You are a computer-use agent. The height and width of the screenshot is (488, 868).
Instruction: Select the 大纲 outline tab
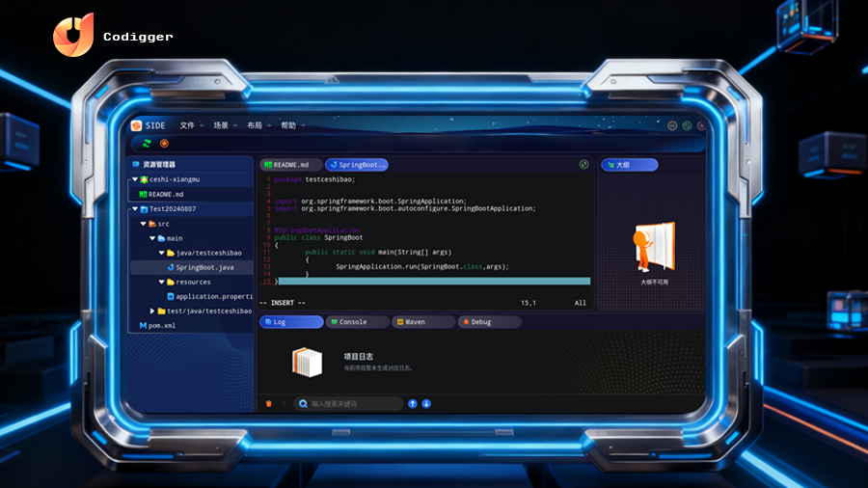(x=630, y=165)
